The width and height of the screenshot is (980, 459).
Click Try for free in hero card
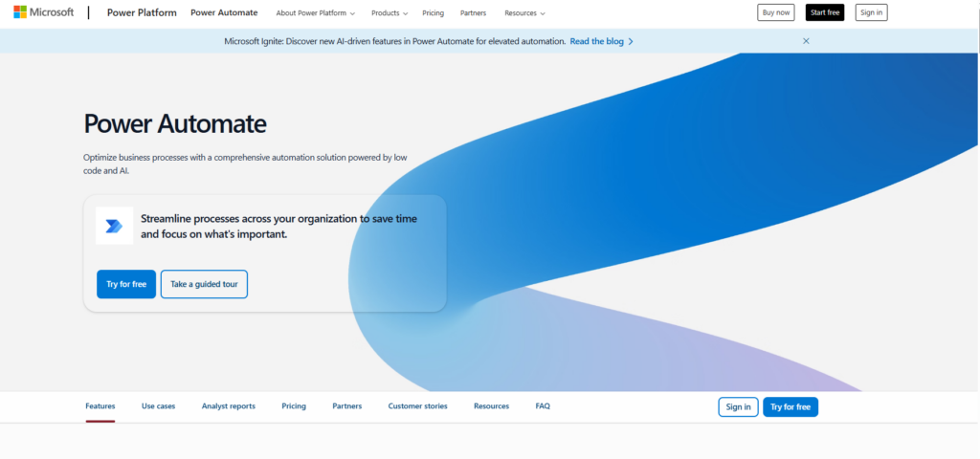pyautogui.click(x=126, y=284)
